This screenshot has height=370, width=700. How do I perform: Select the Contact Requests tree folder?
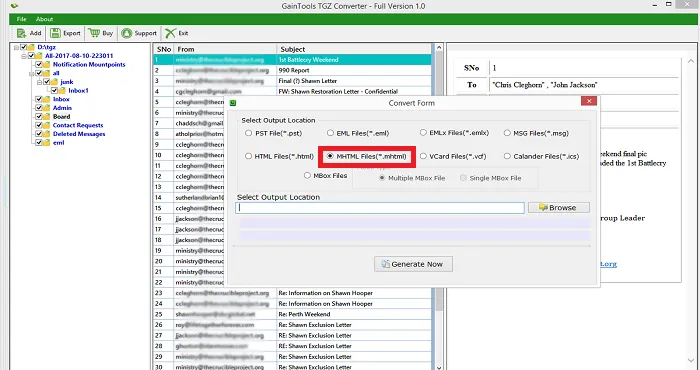coord(78,125)
